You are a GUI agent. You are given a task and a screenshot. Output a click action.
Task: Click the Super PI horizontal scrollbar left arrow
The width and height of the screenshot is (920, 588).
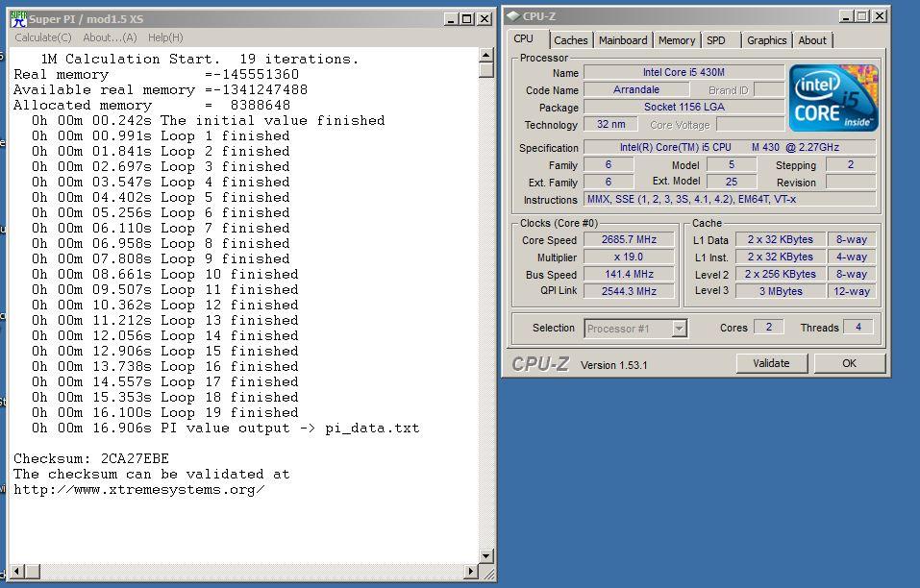click(x=17, y=571)
